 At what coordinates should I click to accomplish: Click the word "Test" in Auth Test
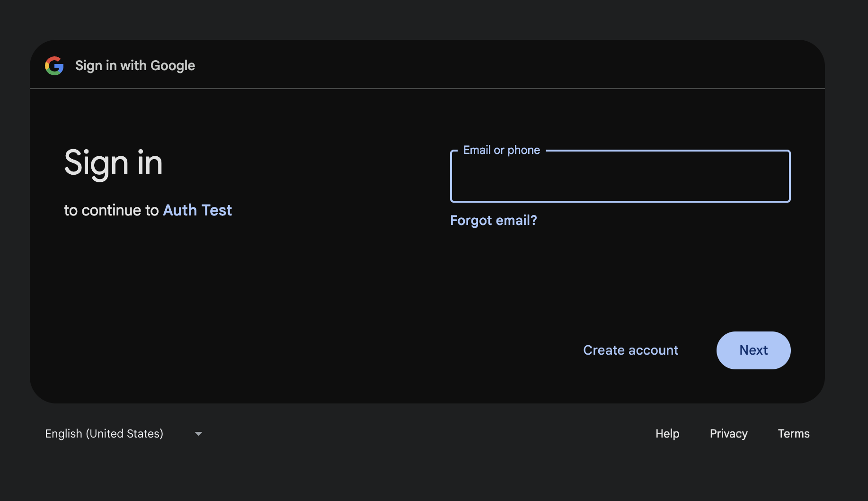point(216,210)
